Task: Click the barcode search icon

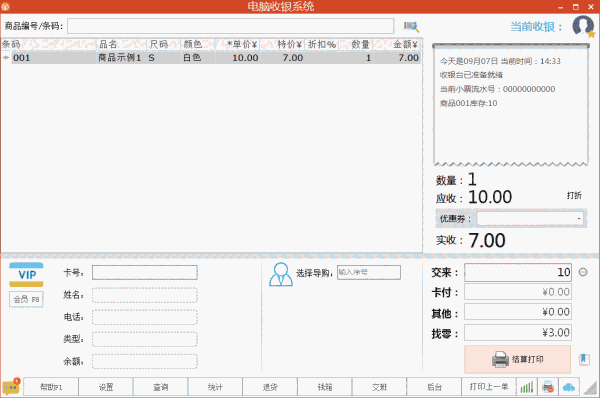Action: (411, 26)
